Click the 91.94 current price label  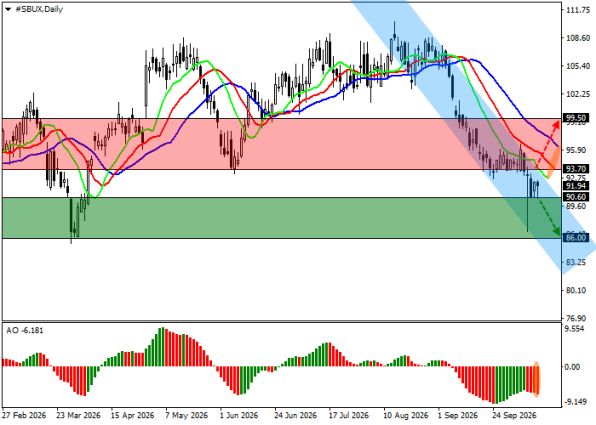[575, 186]
